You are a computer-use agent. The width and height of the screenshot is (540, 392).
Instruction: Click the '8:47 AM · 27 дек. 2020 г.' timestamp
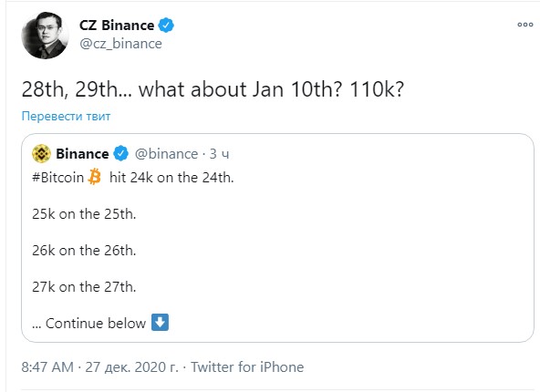[x=99, y=366]
